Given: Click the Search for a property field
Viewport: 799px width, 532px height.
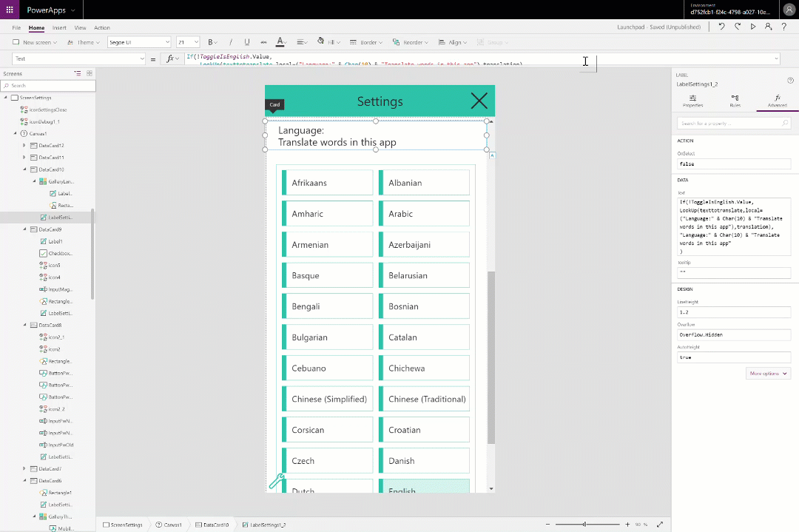Looking at the screenshot, I should (734, 124).
